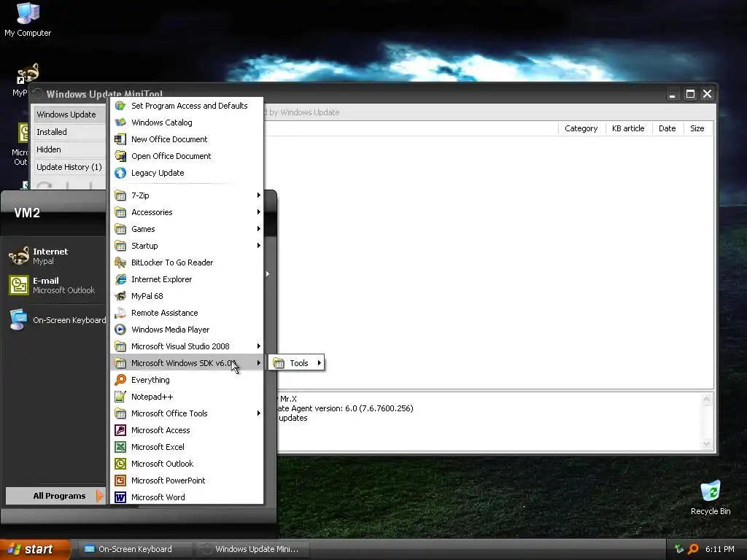The height and width of the screenshot is (560, 747).
Task: Launch Internet Explorer from the programs list
Action: (x=187, y=279)
